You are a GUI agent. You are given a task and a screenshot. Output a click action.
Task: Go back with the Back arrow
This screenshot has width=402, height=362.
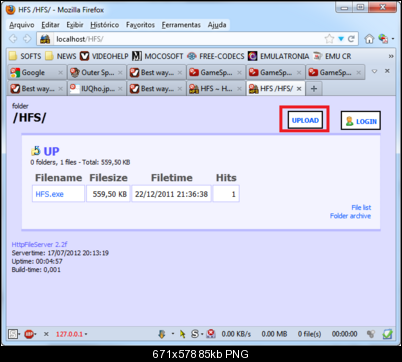click(13, 39)
